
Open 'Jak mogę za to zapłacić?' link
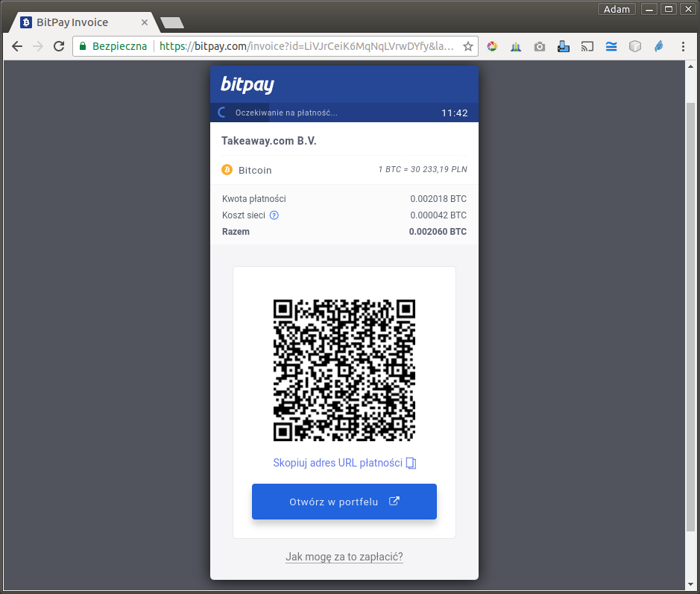pyautogui.click(x=344, y=557)
